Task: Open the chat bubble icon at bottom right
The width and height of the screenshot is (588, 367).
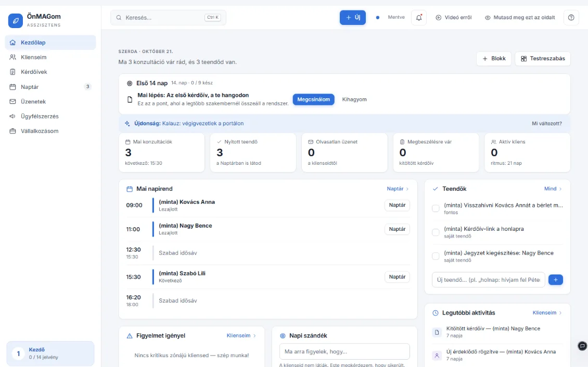Action: pyautogui.click(x=582, y=346)
